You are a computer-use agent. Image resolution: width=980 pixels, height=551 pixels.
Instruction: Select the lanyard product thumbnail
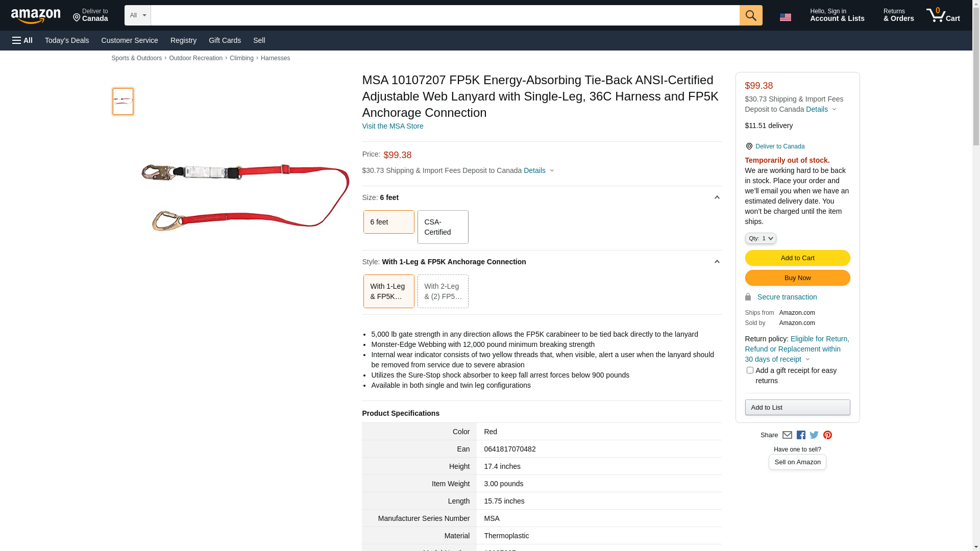122,101
